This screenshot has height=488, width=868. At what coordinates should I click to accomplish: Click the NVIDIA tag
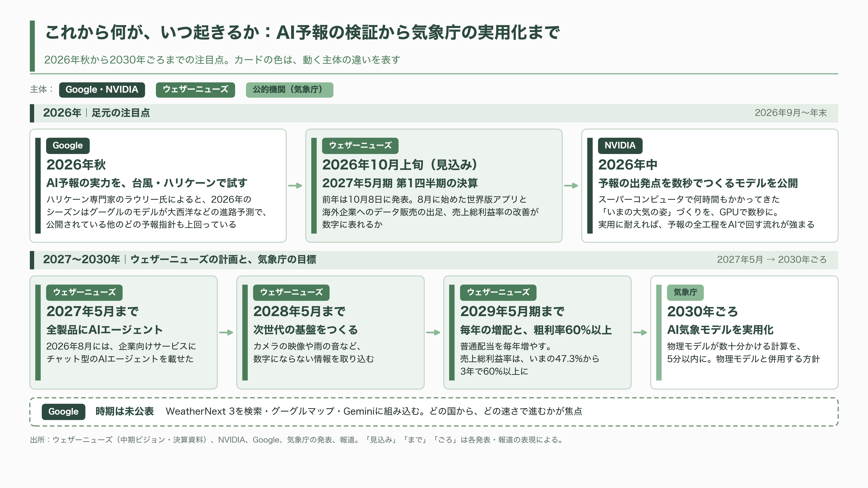click(x=620, y=145)
